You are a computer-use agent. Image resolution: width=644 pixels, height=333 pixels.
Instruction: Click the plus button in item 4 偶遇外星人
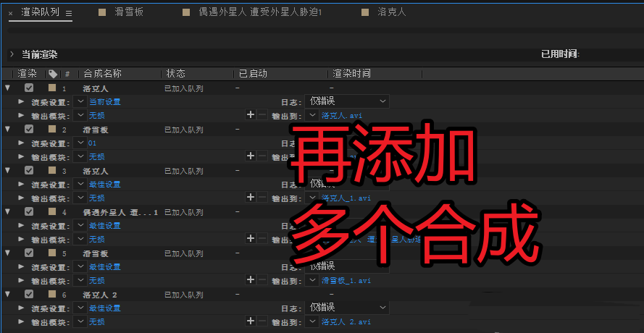click(250, 239)
